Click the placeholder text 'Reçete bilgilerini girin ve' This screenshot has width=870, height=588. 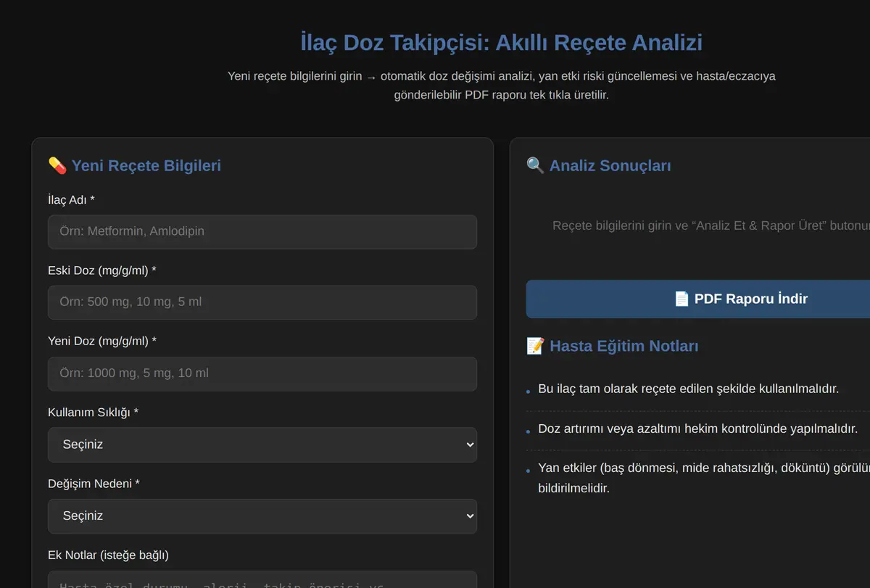point(711,225)
